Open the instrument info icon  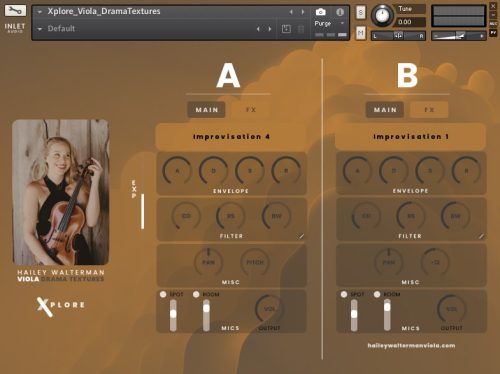[340, 12]
